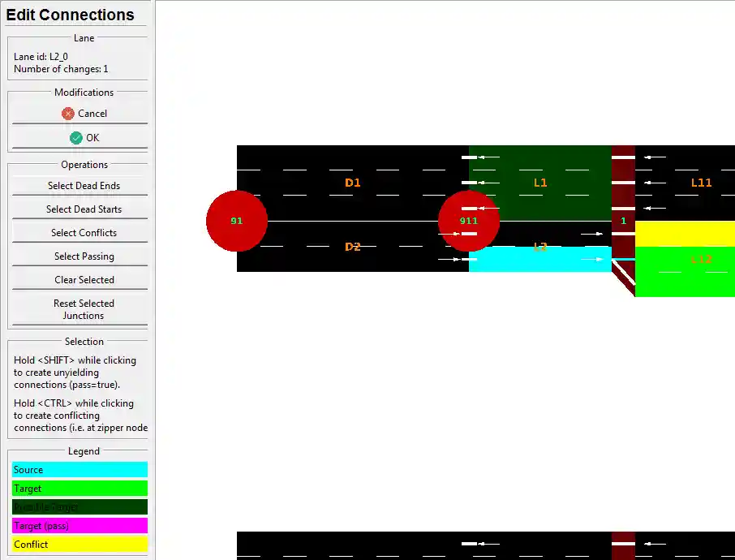The width and height of the screenshot is (735, 560).
Task: Click the Target (pass) legend swatch
Action: (x=80, y=526)
